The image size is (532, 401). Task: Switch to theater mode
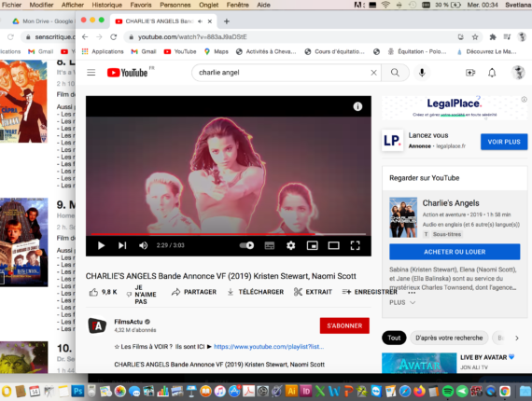click(333, 245)
